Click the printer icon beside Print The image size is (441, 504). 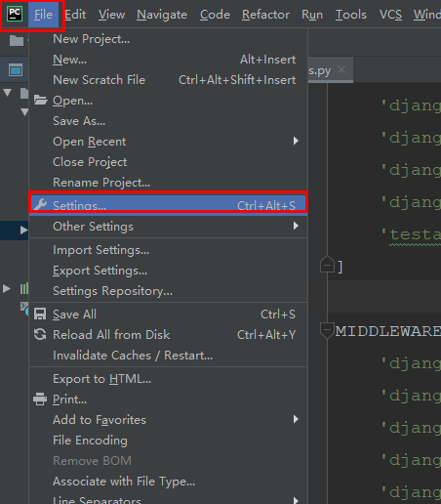[40, 399]
